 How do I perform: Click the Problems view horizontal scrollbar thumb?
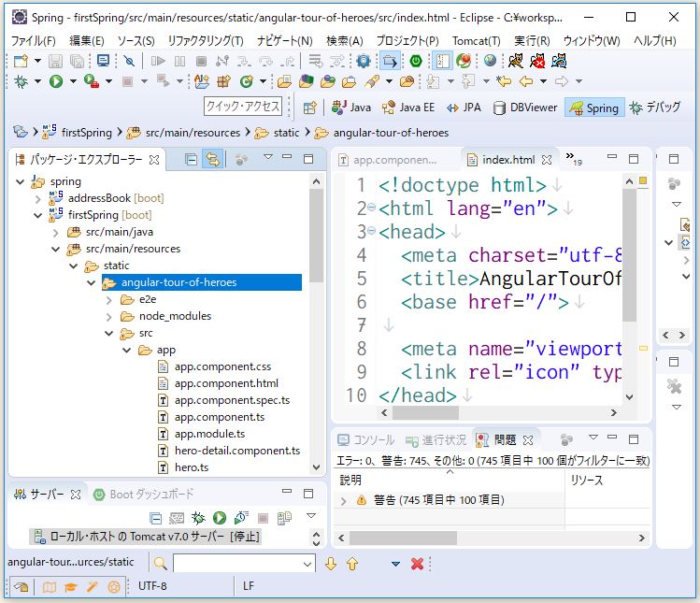[x=403, y=538]
